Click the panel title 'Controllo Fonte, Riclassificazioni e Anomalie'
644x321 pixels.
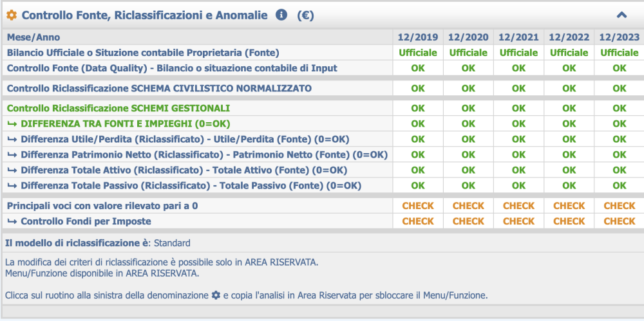click(144, 15)
